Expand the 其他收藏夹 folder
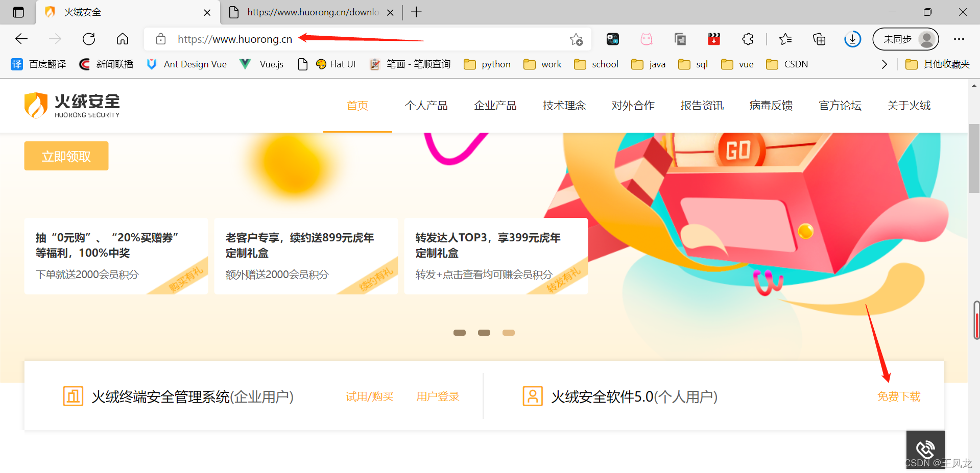Screen dimensions: 980x473 [938, 64]
